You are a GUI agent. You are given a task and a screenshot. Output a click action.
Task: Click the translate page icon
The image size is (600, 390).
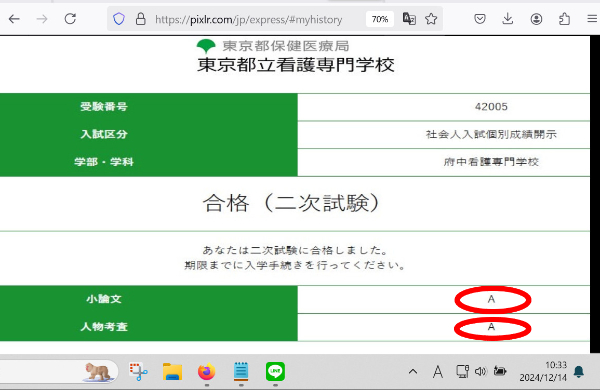point(409,18)
